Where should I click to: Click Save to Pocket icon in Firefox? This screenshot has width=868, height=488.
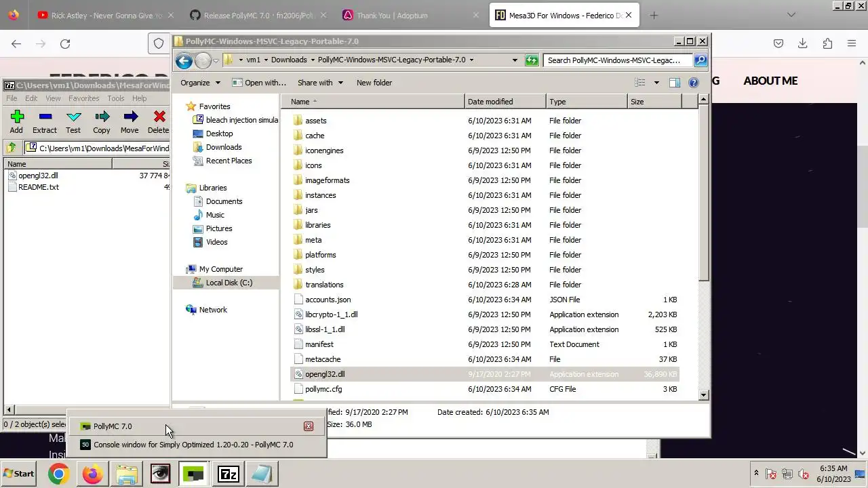tap(778, 43)
